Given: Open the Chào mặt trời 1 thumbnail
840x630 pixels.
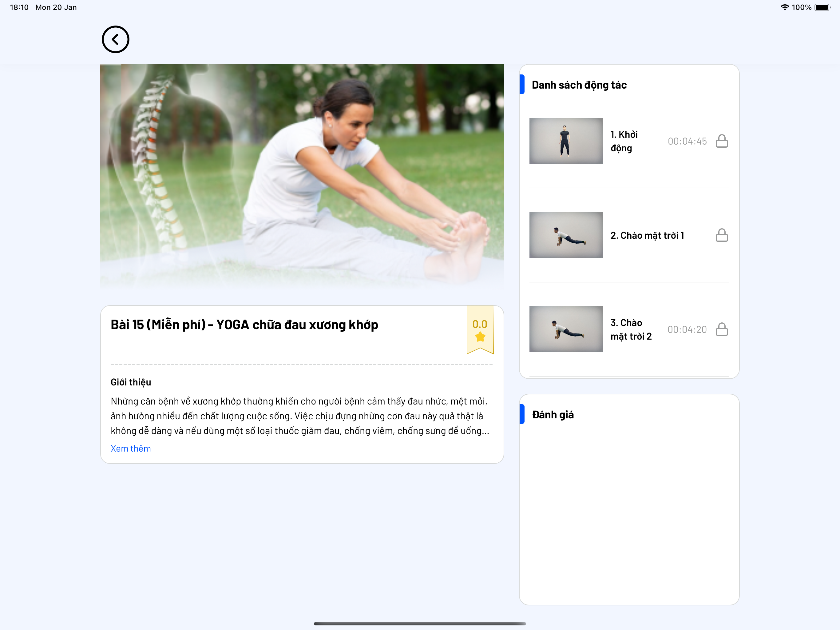Looking at the screenshot, I should point(566,235).
